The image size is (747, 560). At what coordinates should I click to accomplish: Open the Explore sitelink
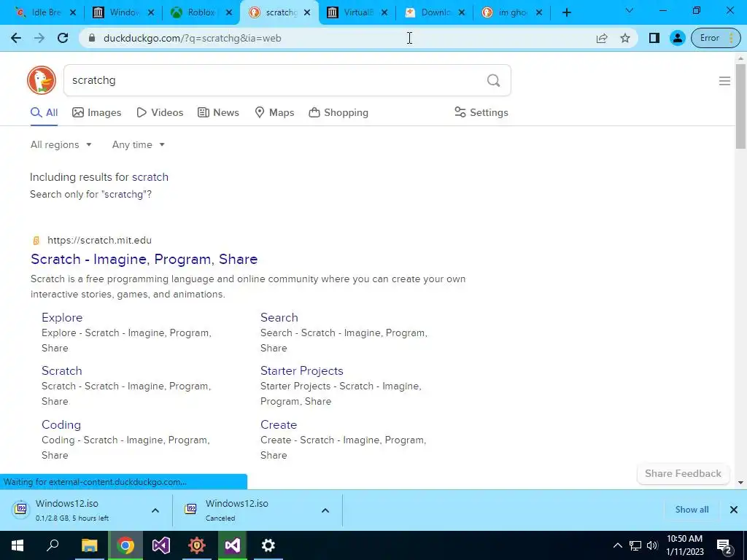tap(62, 318)
